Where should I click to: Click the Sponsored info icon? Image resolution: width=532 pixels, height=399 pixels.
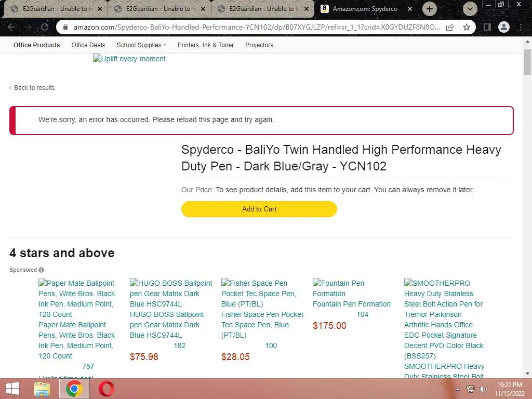point(42,270)
